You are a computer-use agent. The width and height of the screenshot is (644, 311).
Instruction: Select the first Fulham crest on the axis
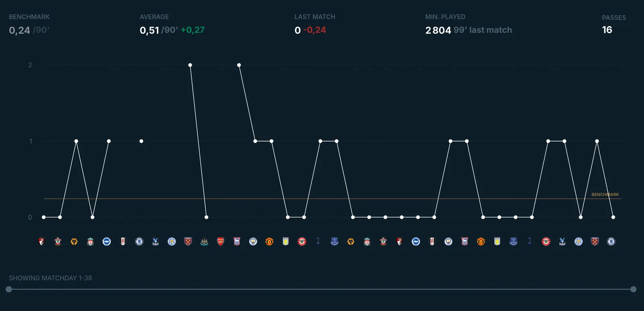pyautogui.click(x=123, y=241)
